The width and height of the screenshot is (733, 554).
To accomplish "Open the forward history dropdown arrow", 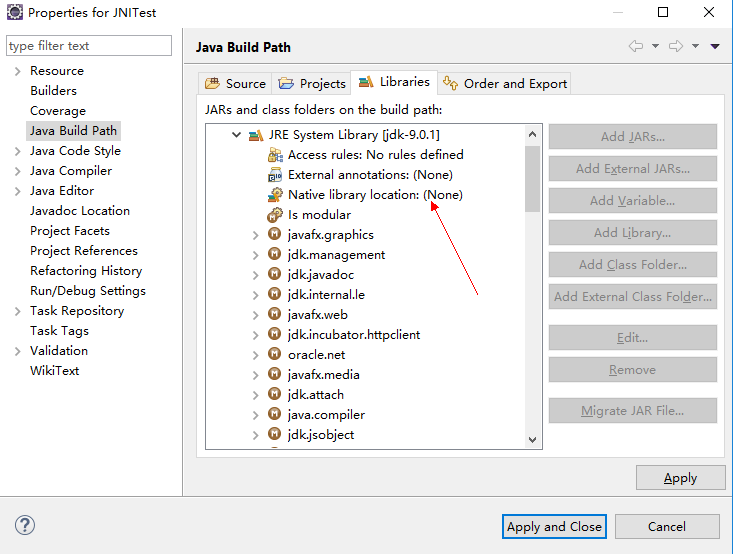I will pyautogui.click(x=696, y=46).
